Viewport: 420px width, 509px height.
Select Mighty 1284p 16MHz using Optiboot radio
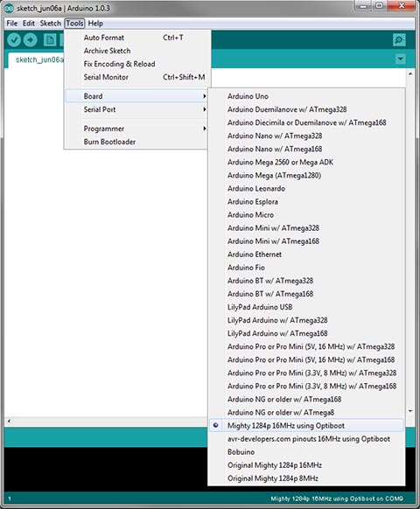(215, 425)
